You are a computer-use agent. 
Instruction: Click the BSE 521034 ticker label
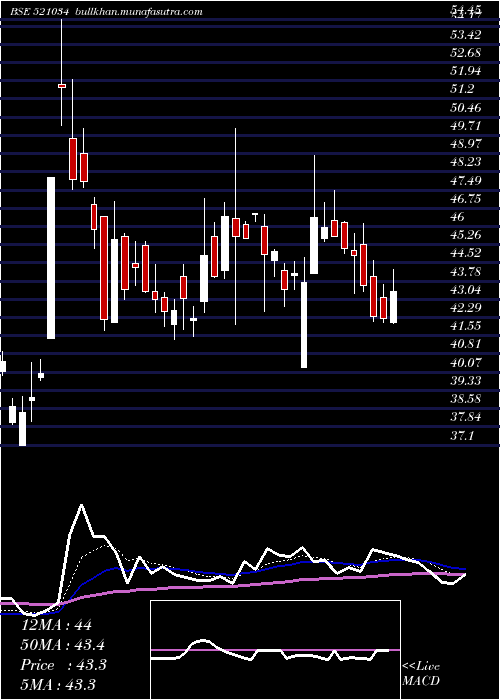coord(39,12)
